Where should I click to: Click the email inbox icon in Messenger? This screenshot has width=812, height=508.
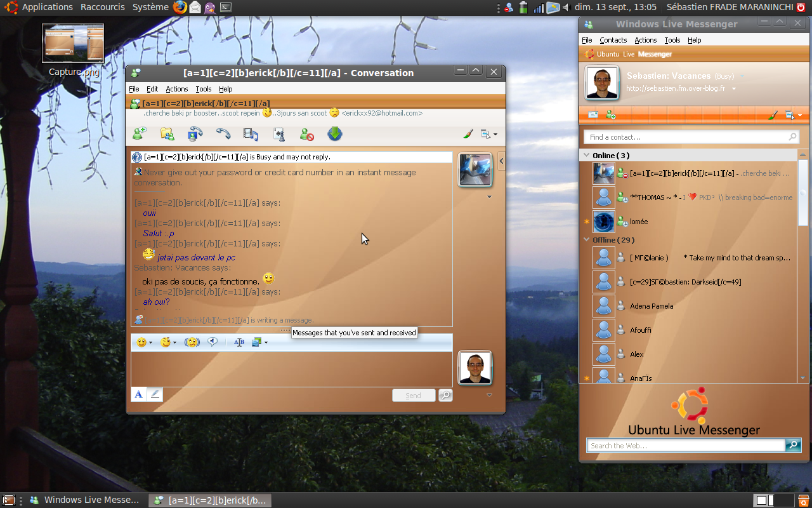[593, 115]
